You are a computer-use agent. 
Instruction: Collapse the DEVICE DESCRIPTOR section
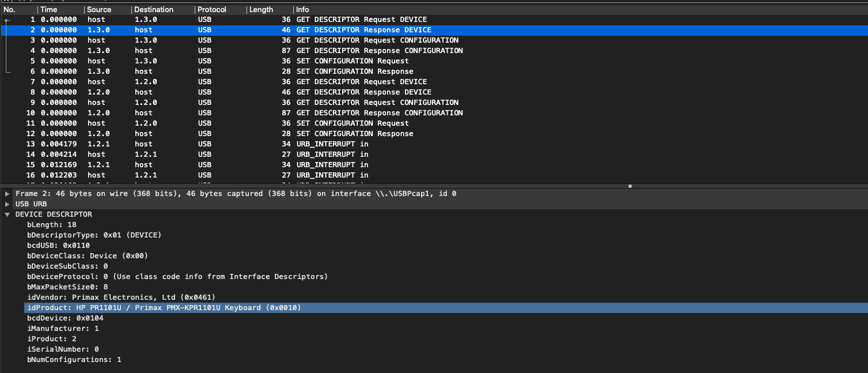(x=7, y=214)
